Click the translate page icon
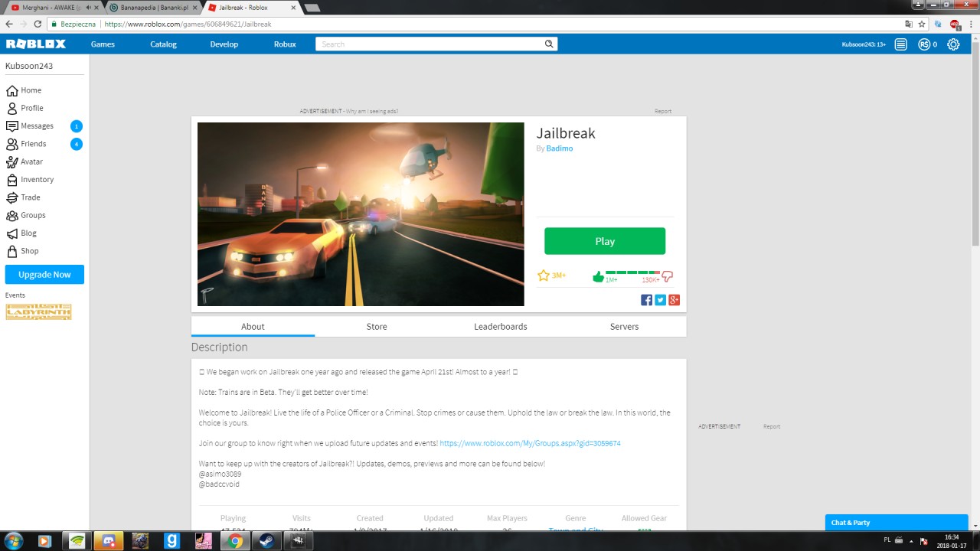The height and width of the screenshot is (551, 980). 909,24
